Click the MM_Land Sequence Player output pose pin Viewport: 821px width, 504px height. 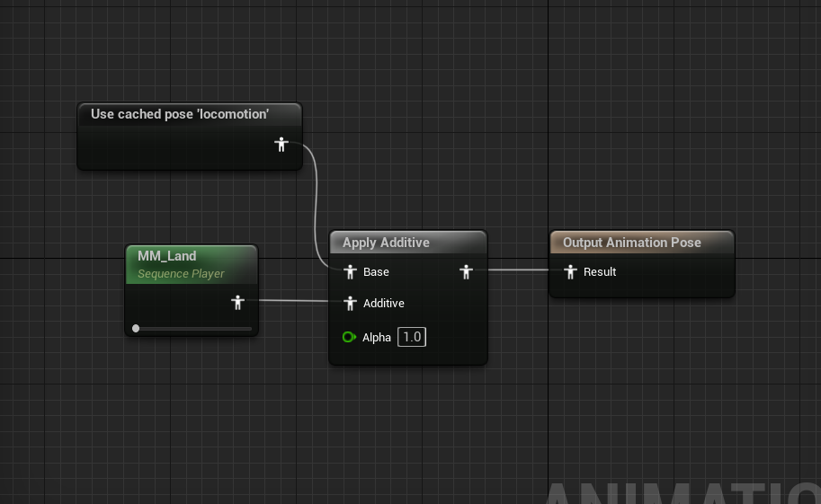237,302
